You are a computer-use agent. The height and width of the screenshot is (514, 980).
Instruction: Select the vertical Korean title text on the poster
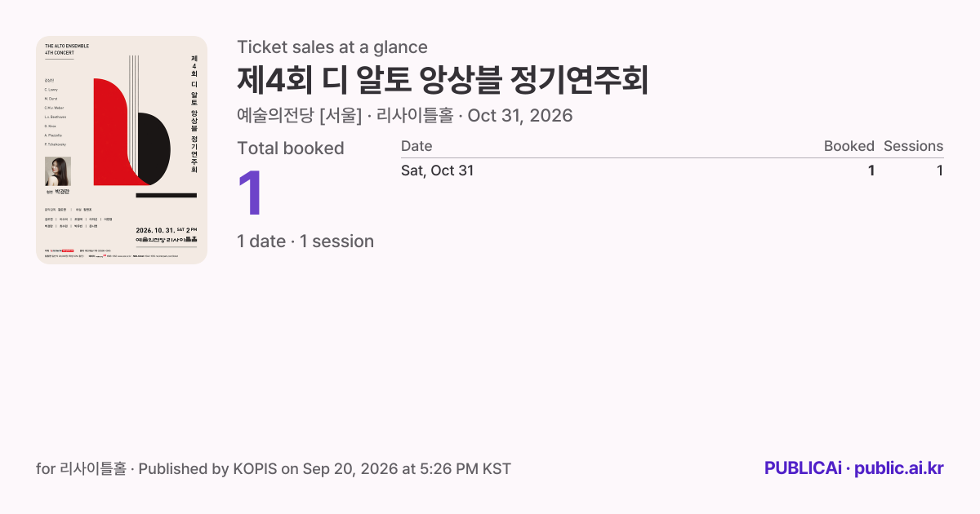point(194,114)
